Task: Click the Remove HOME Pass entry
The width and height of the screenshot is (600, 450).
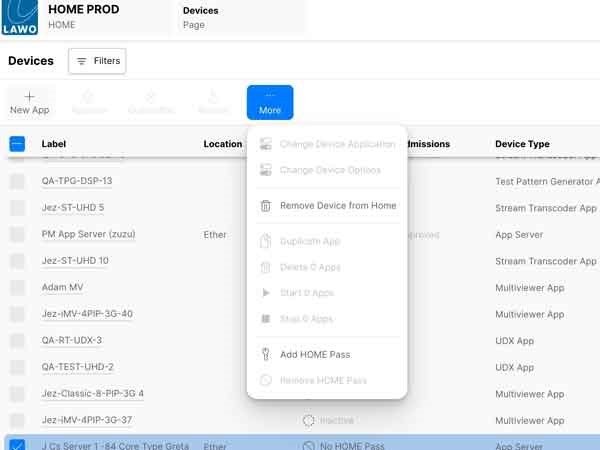Action: pyautogui.click(x=328, y=380)
